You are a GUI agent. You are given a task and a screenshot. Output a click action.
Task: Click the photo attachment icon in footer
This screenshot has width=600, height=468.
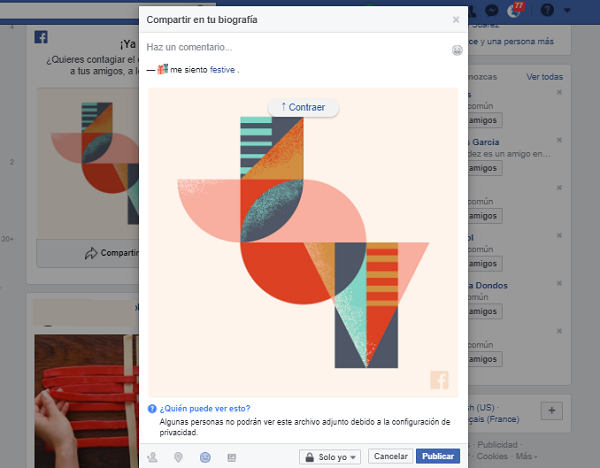coord(231,457)
